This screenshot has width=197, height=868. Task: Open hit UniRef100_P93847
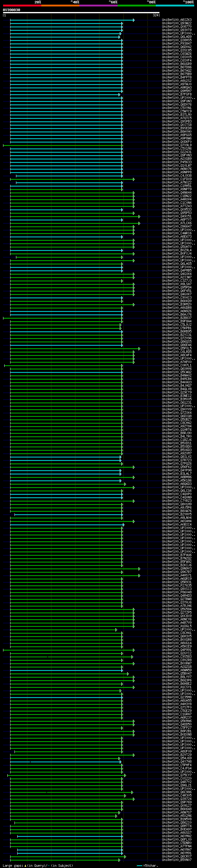[177, 43]
